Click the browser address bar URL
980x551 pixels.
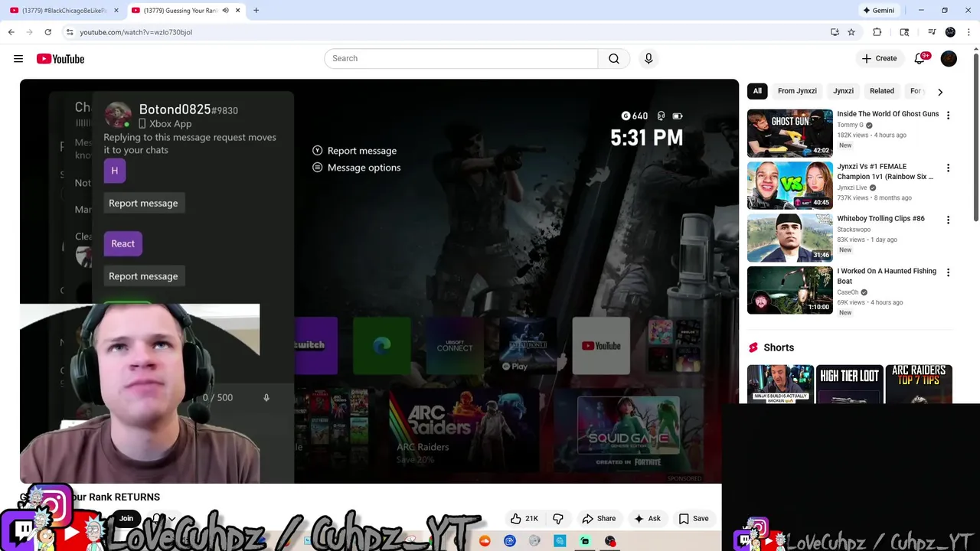point(136,32)
